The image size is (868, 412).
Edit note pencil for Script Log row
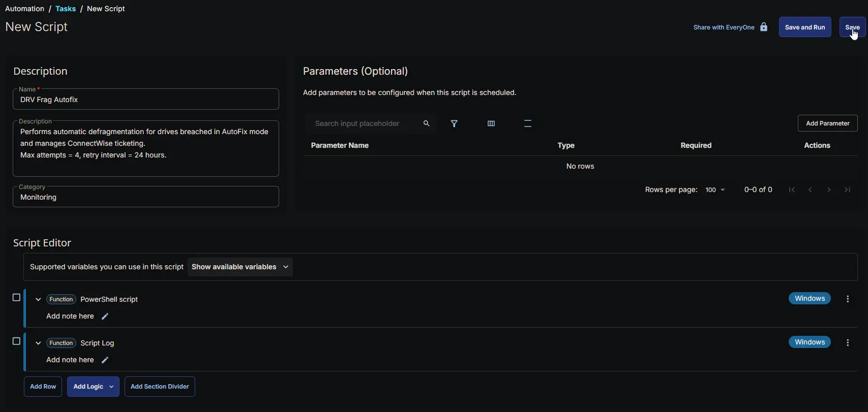tap(105, 360)
